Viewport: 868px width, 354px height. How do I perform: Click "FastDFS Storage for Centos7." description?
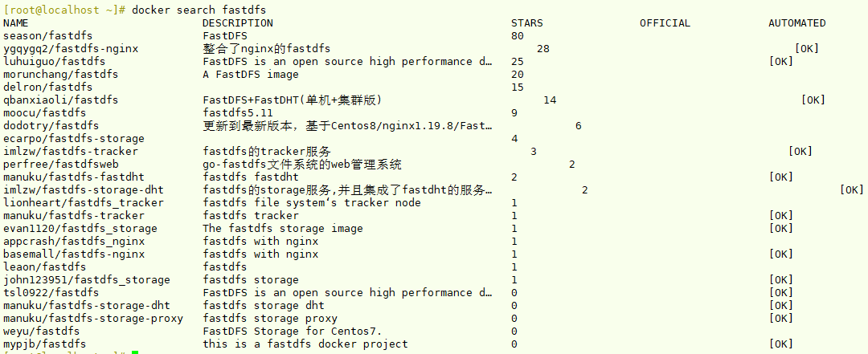292,332
